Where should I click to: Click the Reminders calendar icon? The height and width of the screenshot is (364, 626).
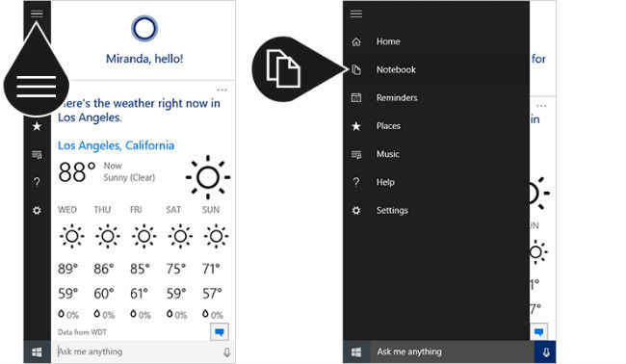[x=356, y=97]
